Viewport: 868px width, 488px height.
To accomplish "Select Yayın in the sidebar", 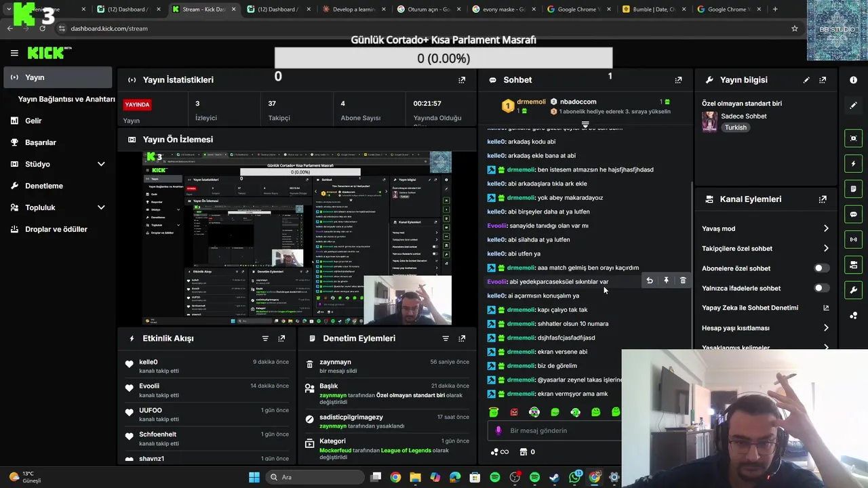I will (x=58, y=77).
